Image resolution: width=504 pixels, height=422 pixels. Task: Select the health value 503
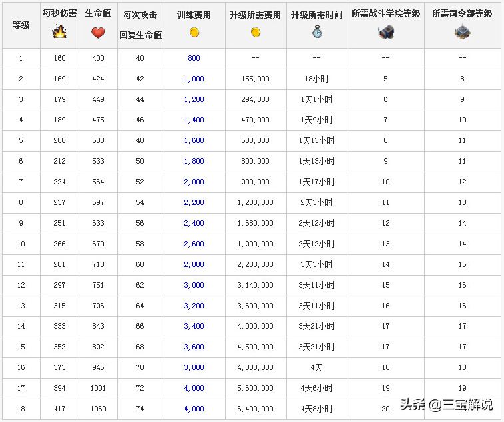pos(98,140)
